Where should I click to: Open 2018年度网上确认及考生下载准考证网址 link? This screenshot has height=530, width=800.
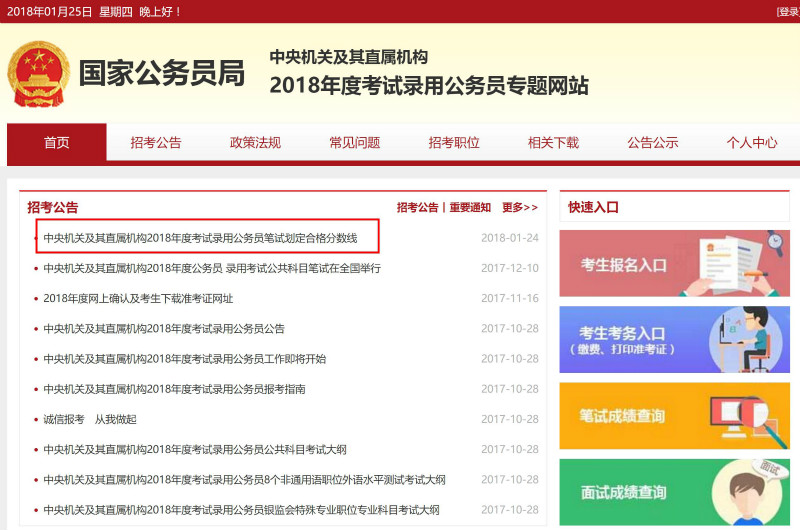138,298
